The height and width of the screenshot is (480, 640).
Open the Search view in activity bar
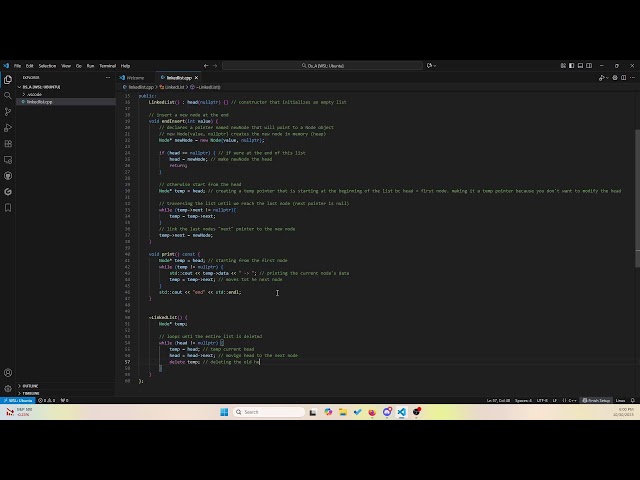[x=8, y=96]
